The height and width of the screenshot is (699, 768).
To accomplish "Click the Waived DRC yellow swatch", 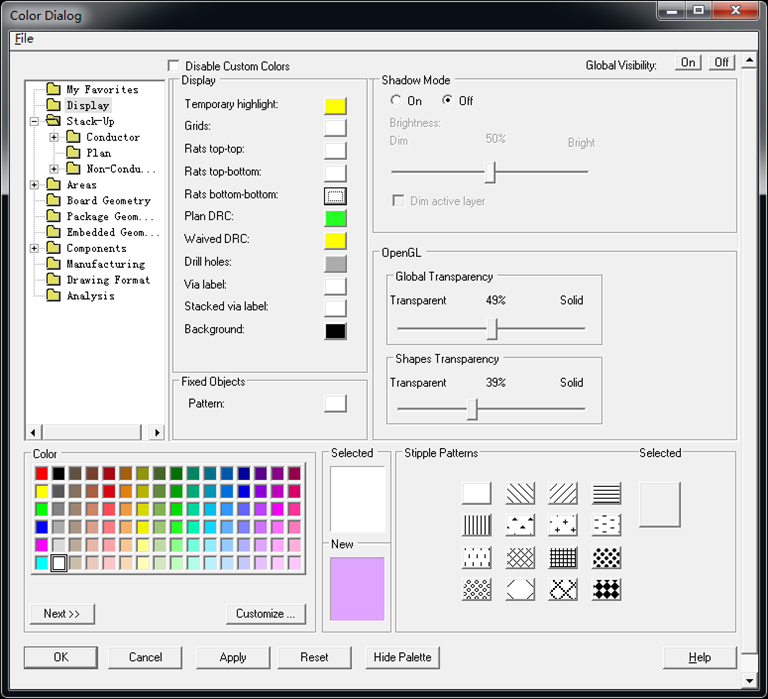I will pos(336,241).
